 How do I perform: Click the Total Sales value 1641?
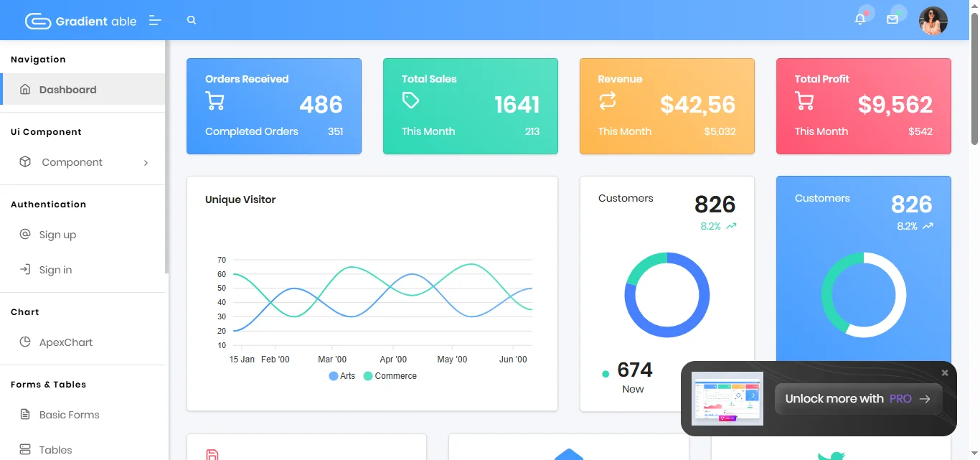(517, 105)
